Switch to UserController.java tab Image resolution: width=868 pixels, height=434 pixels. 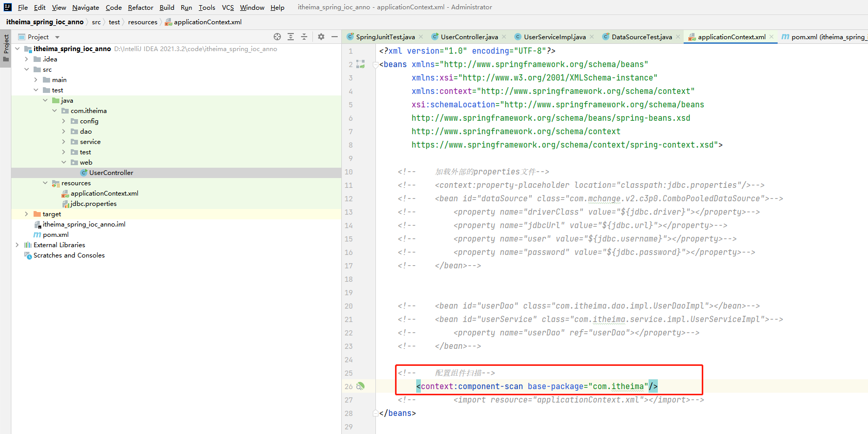469,37
